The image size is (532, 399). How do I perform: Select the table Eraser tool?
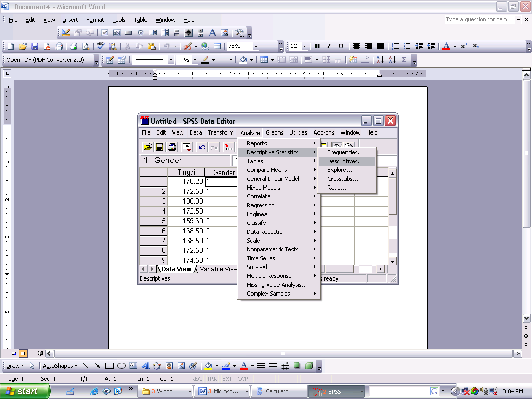pos(122,60)
